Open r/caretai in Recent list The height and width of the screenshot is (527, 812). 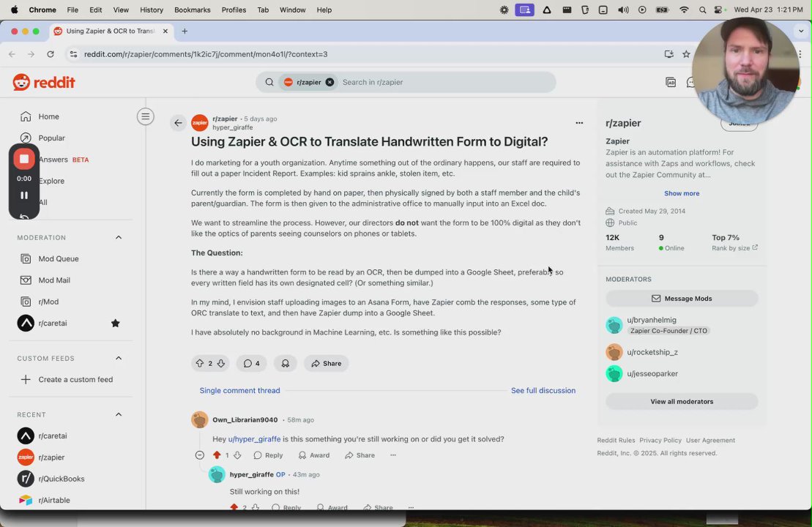(52, 436)
